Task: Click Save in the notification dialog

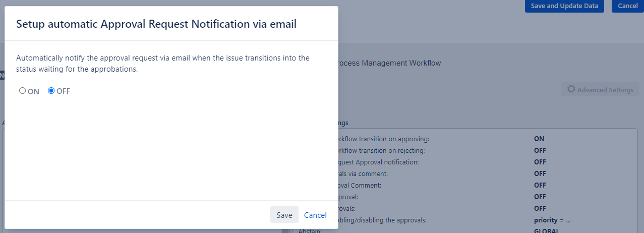Action: coord(284,215)
